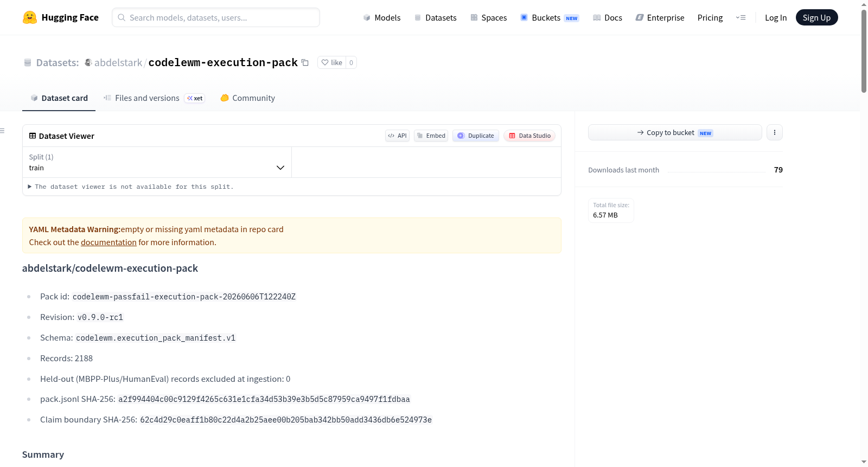Click the like count number
868x467 pixels.
[x=351, y=62]
